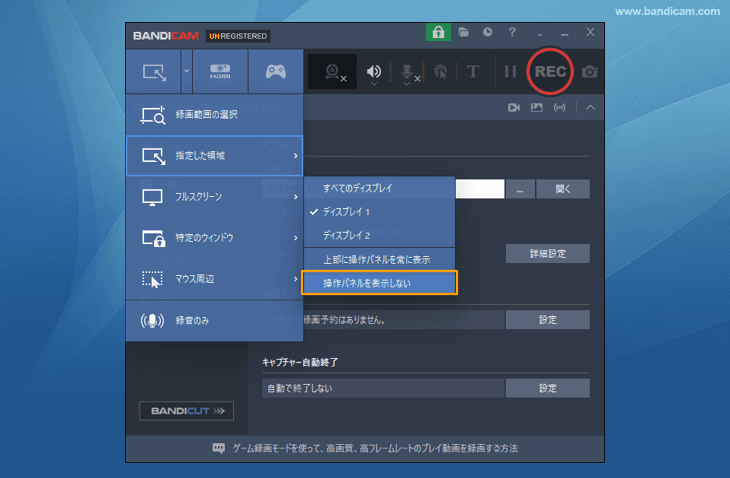Toggle the speaker sound icon
The image size is (730, 478).
[x=373, y=71]
